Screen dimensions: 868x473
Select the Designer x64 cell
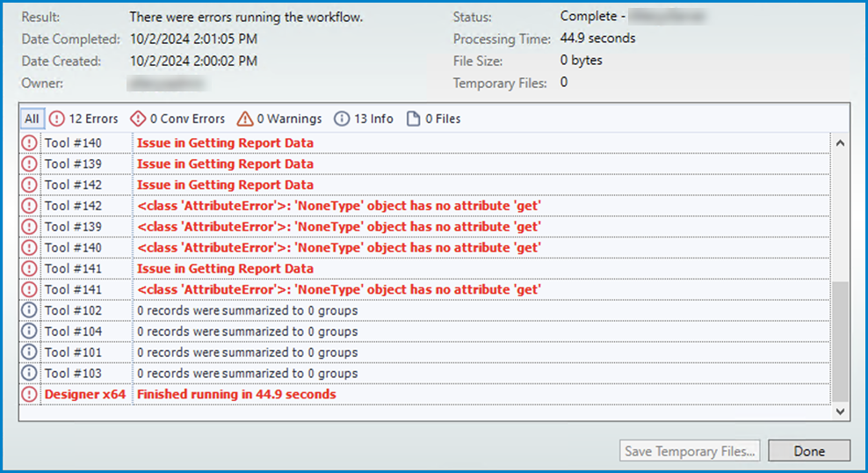(85, 395)
